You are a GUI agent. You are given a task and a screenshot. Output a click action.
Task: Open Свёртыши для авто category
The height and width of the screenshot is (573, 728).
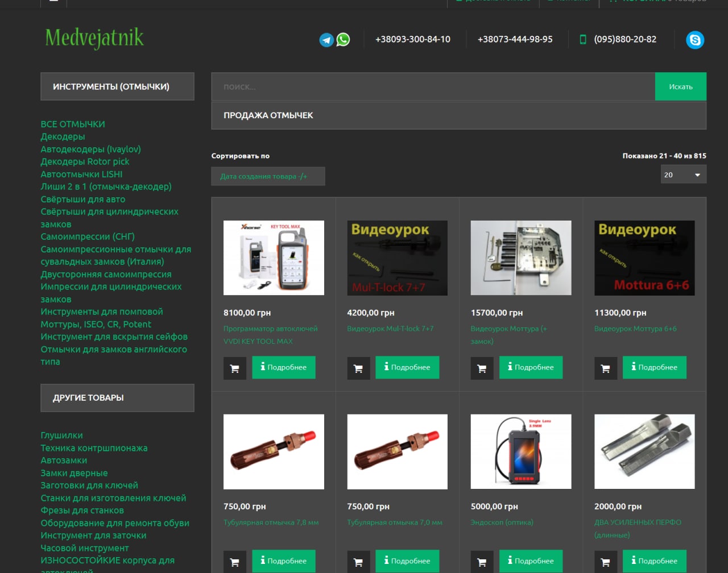[83, 199]
